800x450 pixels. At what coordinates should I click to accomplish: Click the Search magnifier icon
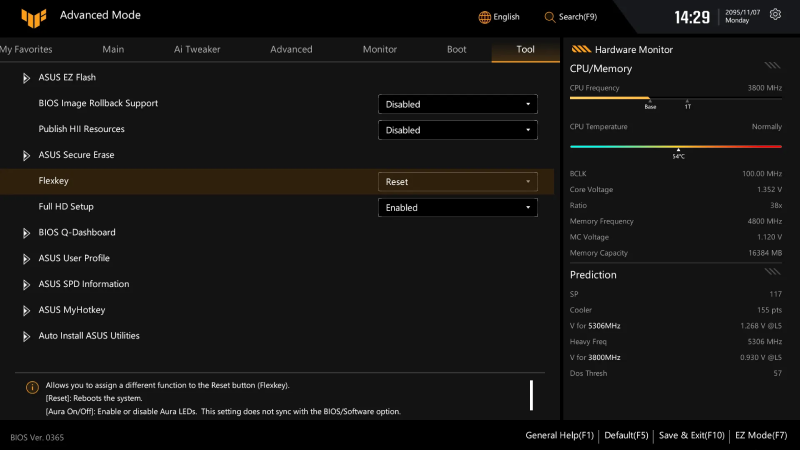[550, 17]
